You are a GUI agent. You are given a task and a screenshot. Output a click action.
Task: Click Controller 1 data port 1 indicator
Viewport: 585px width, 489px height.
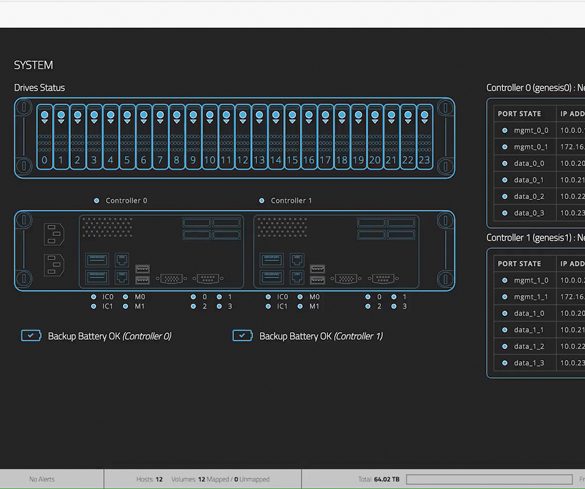coord(394,297)
